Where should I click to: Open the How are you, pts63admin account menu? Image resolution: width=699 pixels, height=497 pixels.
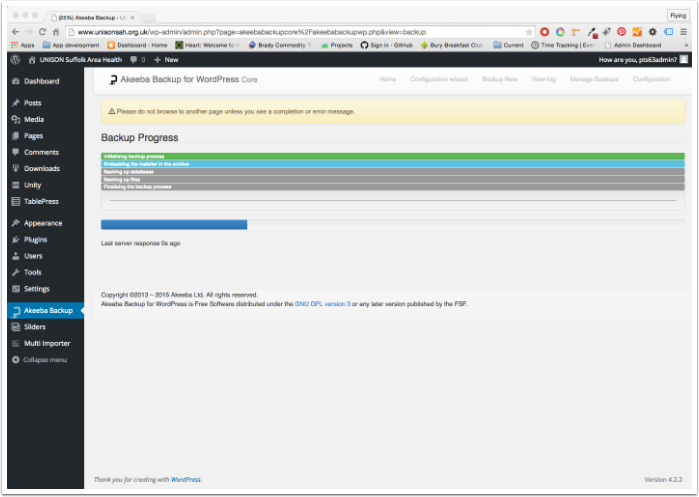click(643, 60)
